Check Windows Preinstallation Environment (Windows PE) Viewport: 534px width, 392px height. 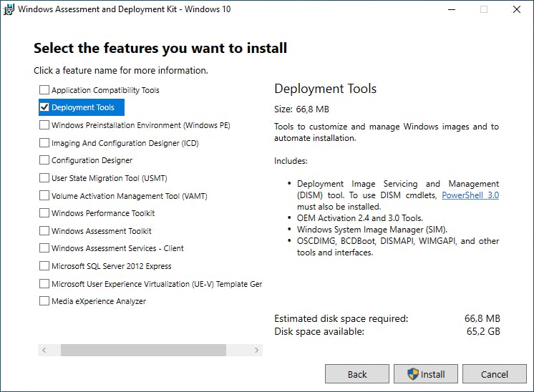44,125
